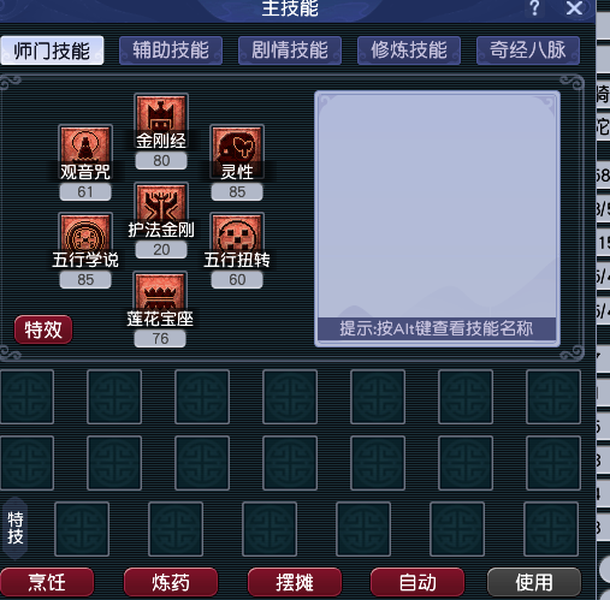Click the hint text 提示:按Alt键查看技能名称
Screen dimensions: 610x600
coord(436,329)
